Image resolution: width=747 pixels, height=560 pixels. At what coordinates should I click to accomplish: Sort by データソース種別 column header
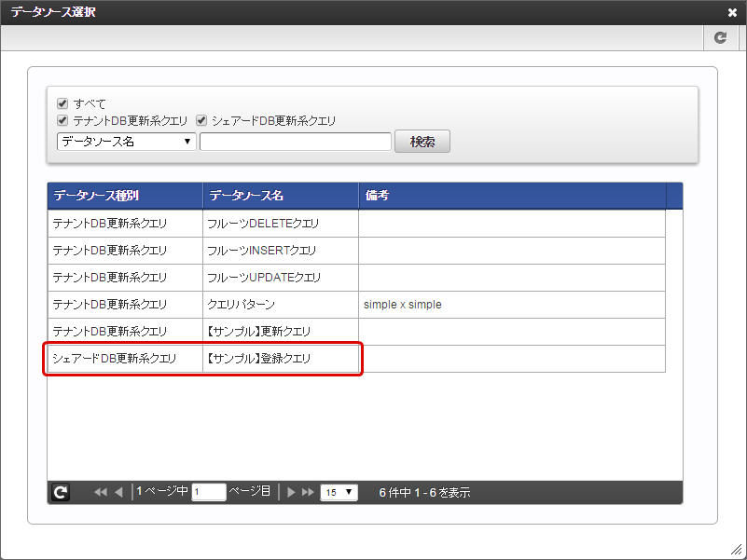125,196
